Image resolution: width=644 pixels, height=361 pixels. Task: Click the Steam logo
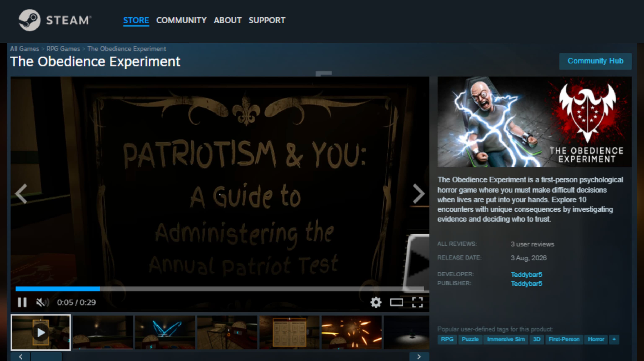[55, 20]
